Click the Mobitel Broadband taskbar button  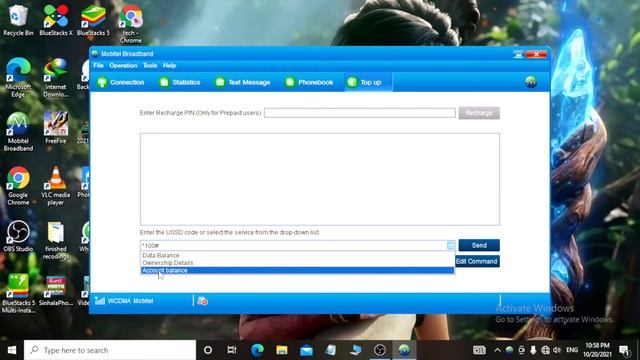click(404, 350)
